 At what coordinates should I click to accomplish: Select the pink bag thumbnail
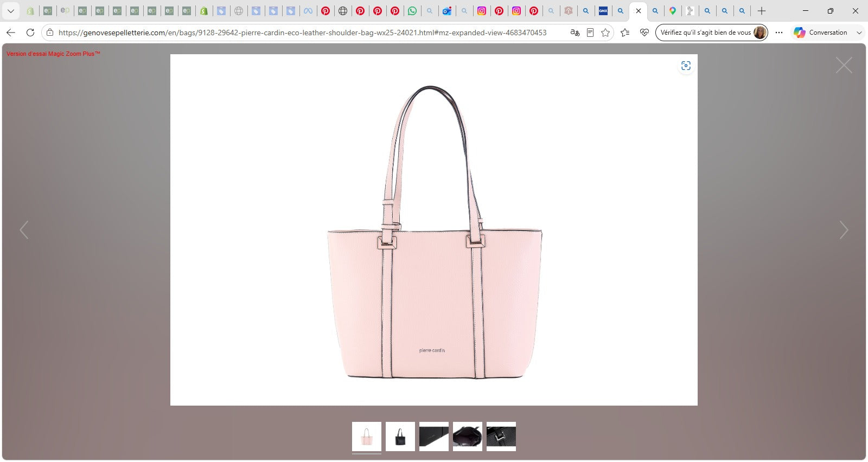[367, 437]
